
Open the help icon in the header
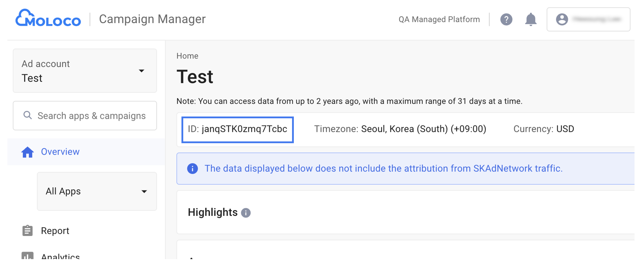tap(506, 19)
